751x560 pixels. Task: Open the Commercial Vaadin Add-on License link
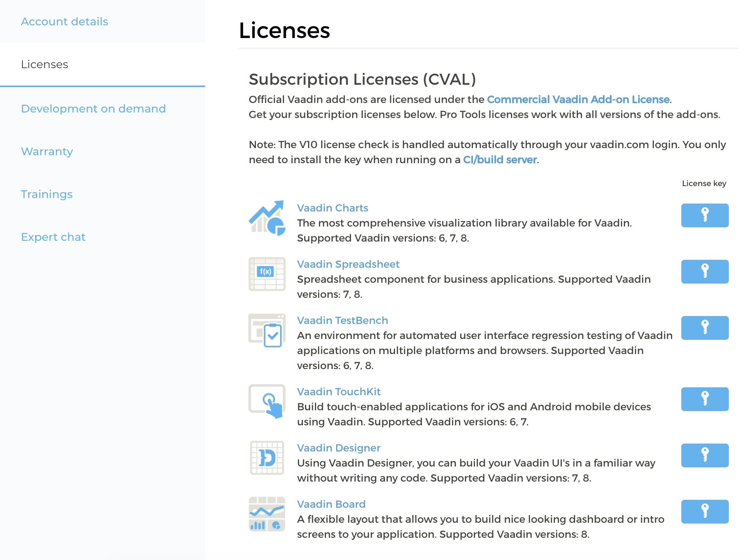578,99
